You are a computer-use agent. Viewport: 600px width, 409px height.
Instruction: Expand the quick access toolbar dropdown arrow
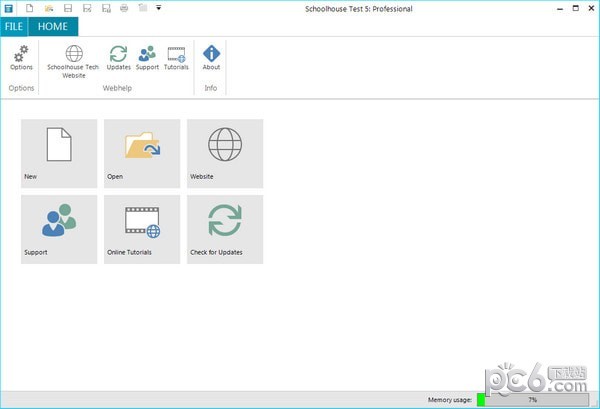coord(159,8)
